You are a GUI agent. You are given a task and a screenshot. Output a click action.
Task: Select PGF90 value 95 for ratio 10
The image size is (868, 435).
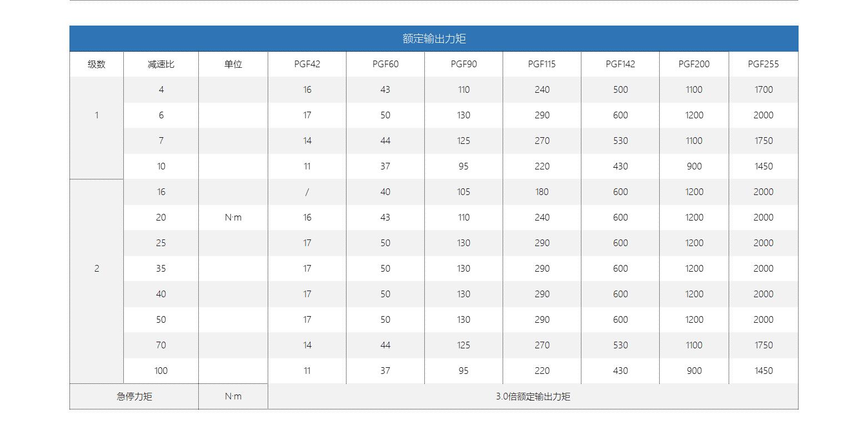tap(464, 166)
